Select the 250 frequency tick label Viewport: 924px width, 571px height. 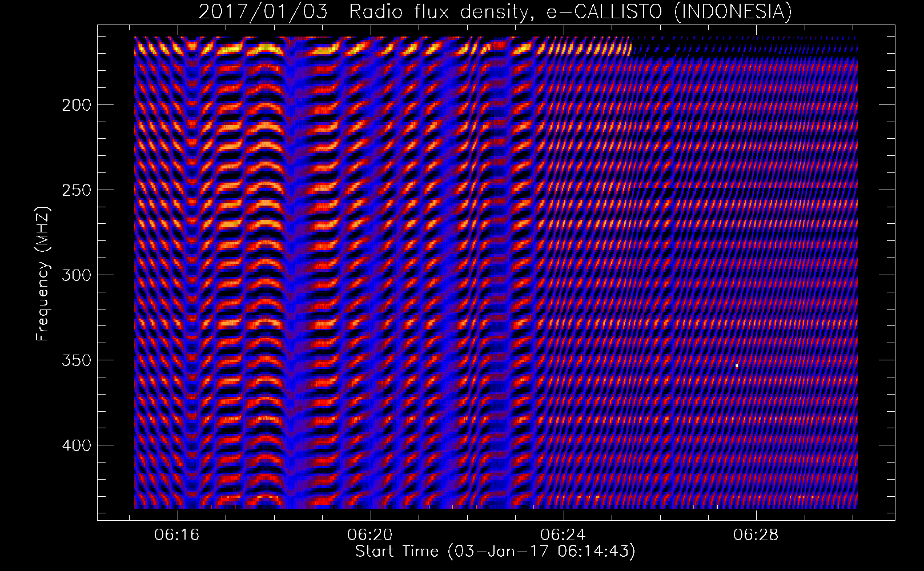pyautogui.click(x=76, y=190)
